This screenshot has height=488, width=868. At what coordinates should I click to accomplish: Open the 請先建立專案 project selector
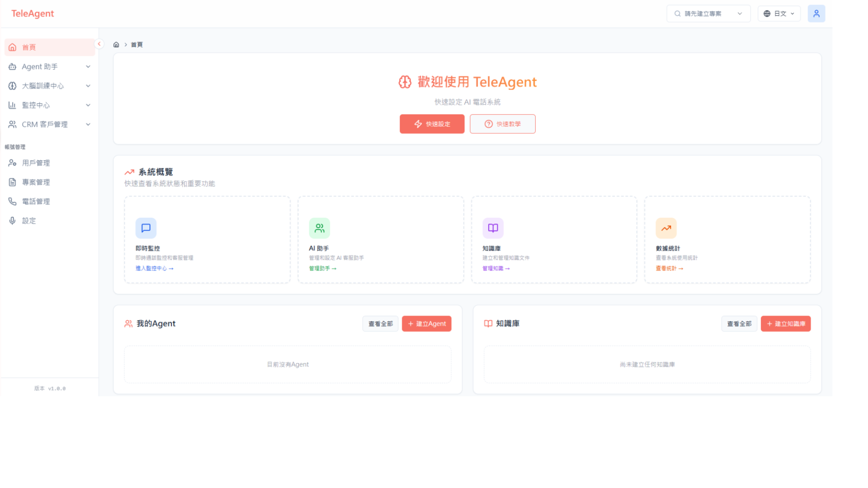click(708, 13)
